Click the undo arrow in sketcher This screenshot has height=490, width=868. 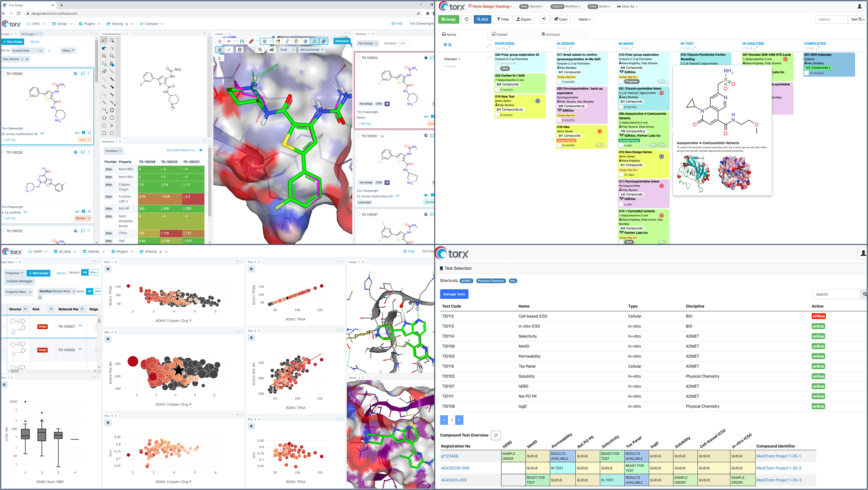(104, 48)
